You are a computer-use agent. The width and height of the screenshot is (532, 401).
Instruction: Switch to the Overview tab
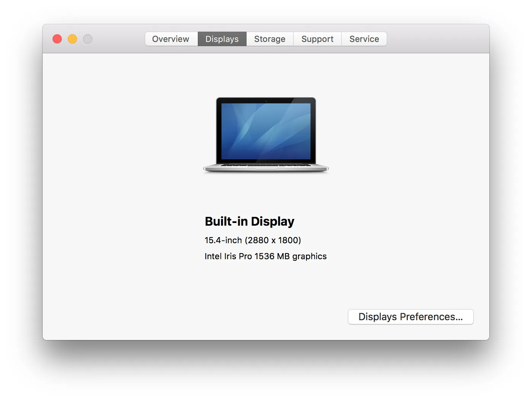tap(171, 39)
